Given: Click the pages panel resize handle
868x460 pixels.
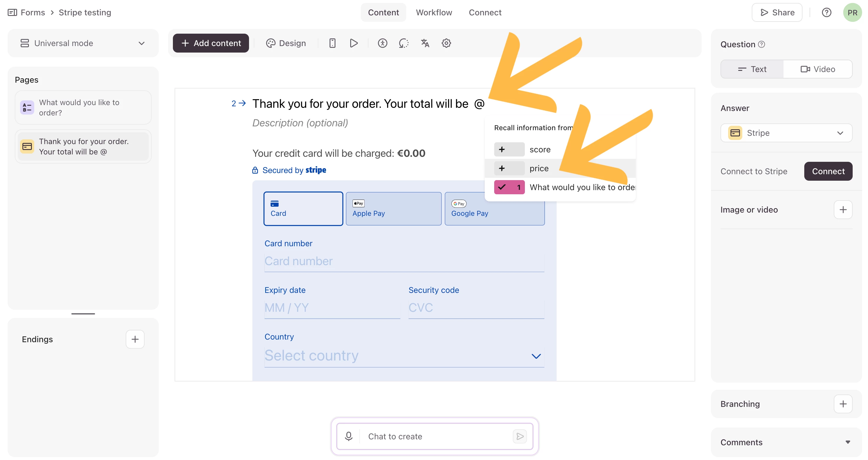Looking at the screenshot, I should [x=83, y=314].
